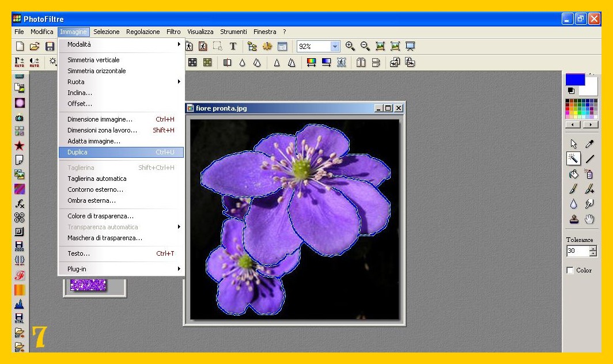
Task: Pick the Eyedropper (pipette) tool
Action: (589, 144)
